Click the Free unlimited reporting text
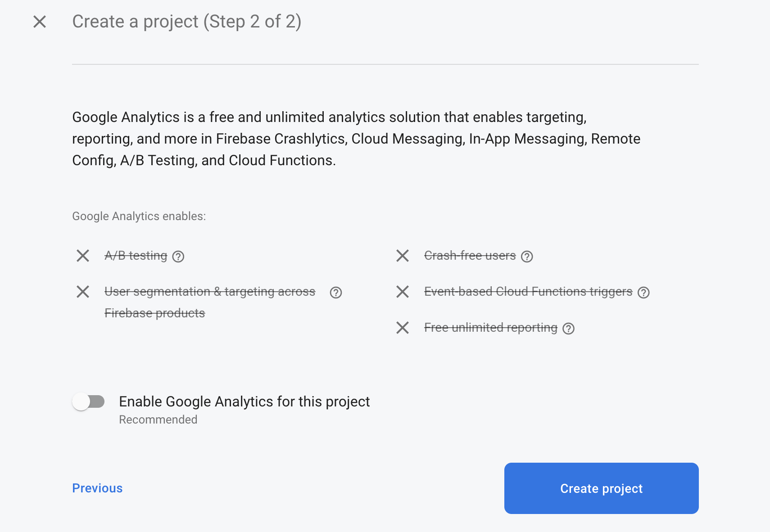Viewport: 770px width, 532px height. click(x=491, y=328)
